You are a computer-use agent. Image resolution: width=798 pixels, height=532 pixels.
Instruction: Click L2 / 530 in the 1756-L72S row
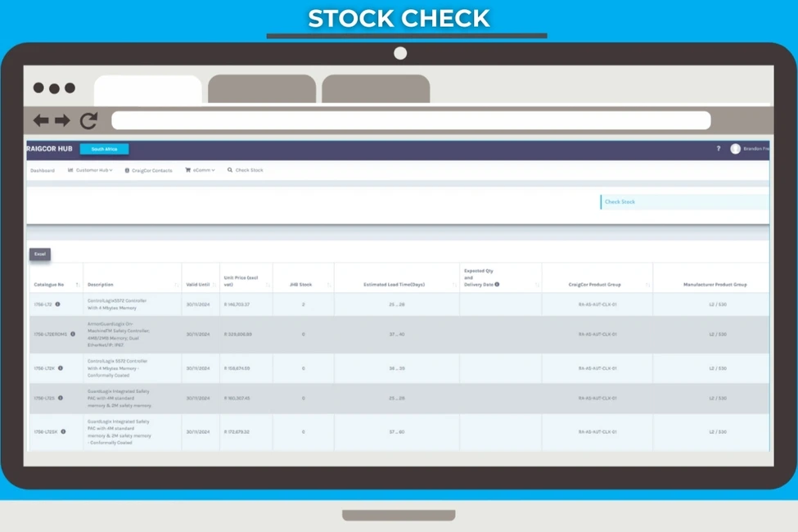coord(718,398)
